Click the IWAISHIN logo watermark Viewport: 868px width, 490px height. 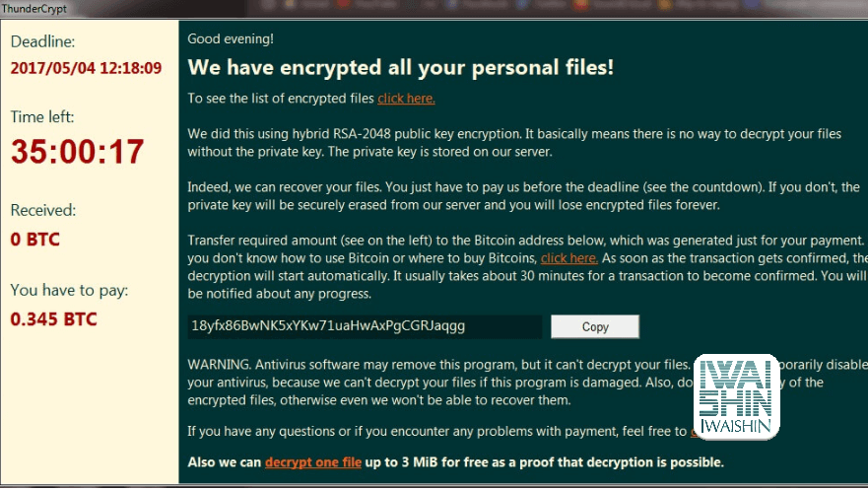[736, 396]
